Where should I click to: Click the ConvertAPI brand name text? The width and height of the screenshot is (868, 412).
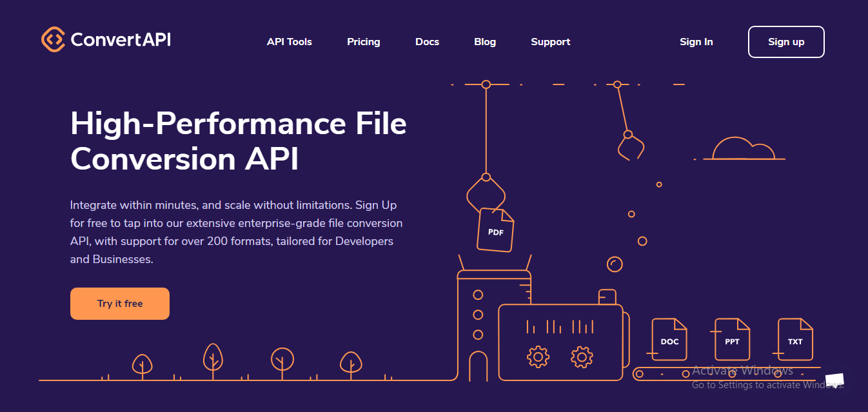[121, 40]
